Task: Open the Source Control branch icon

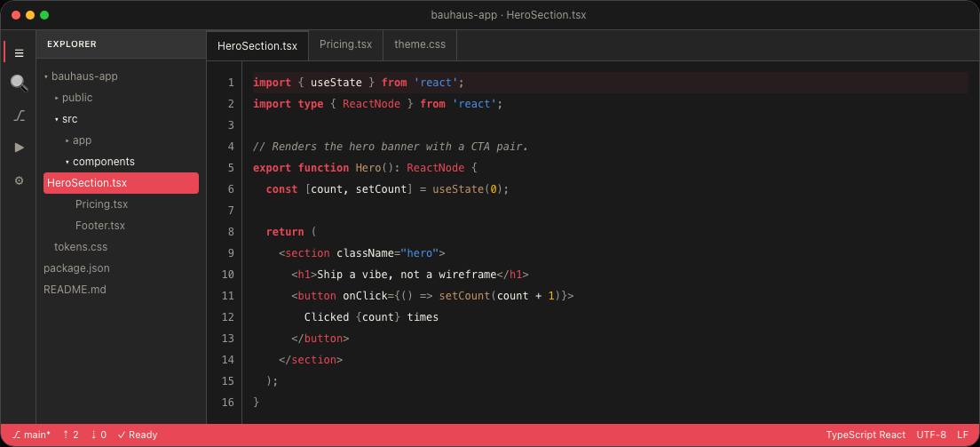Action: [x=19, y=116]
